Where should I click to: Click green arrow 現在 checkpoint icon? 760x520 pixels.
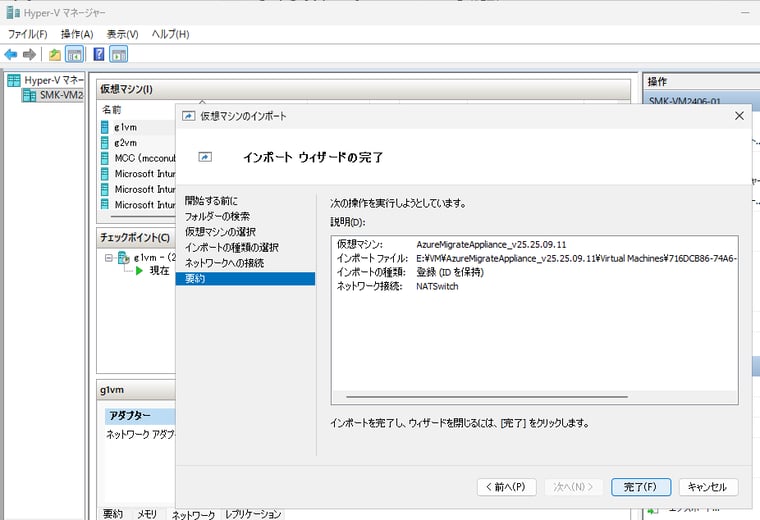point(140,270)
